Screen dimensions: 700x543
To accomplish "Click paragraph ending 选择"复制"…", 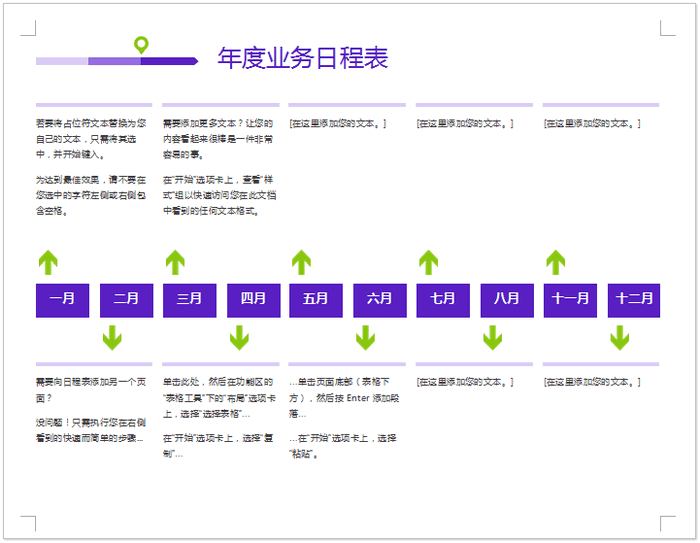I will tap(218, 446).
